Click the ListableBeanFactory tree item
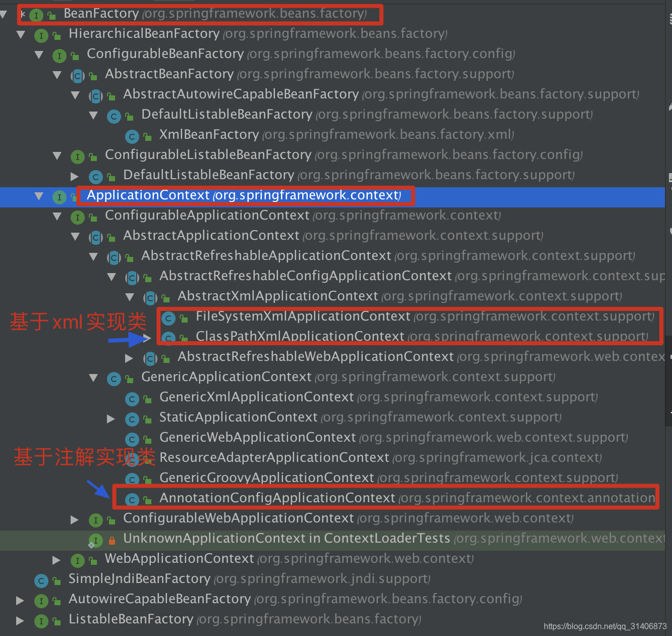Viewport: 672px width, 636px height. pyautogui.click(x=131, y=619)
